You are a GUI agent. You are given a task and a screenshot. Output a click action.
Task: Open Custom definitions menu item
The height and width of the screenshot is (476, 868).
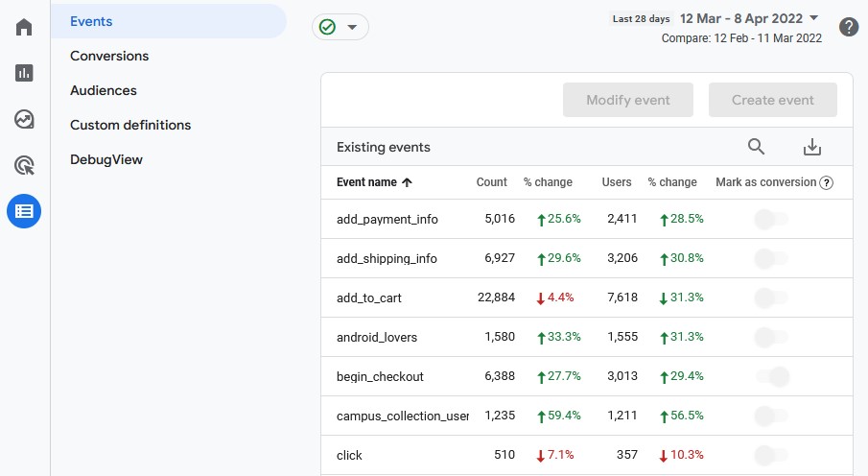(130, 125)
